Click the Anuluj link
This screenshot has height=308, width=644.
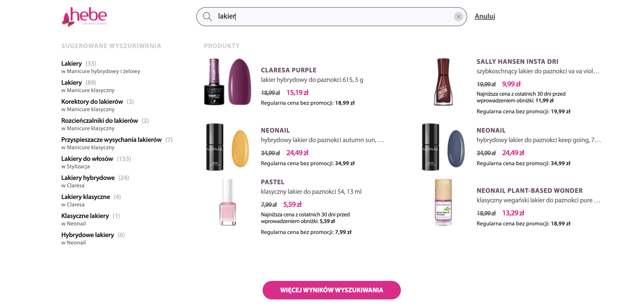point(485,16)
